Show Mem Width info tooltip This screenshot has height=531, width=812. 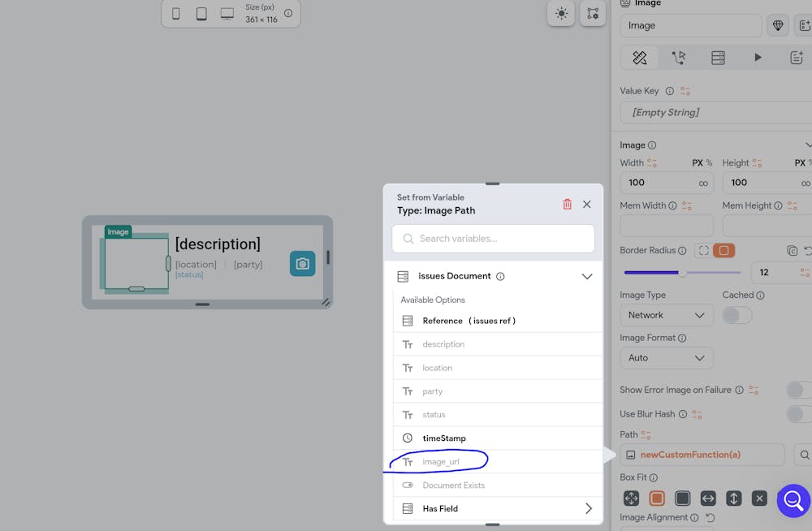point(672,205)
